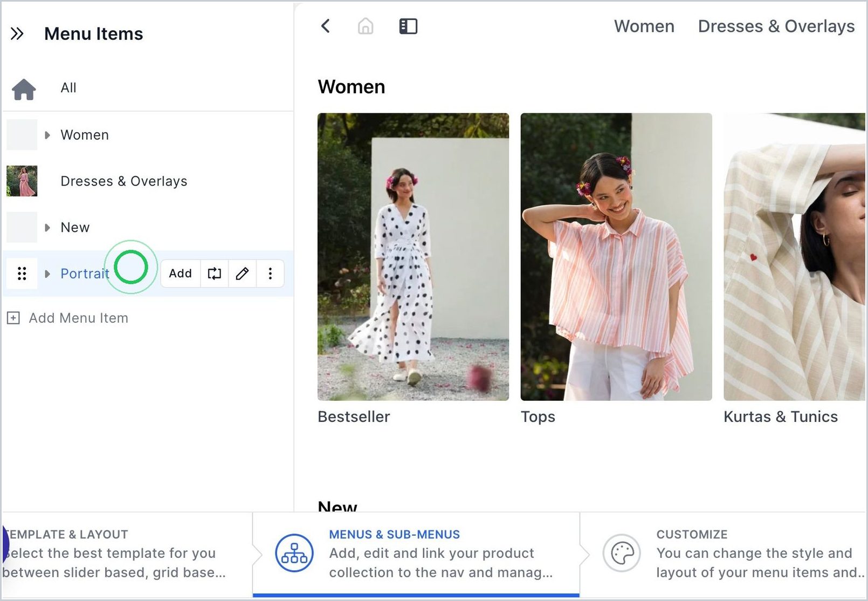Click the Women section heading in preview
Viewport: 868px width, 601px height.
pyautogui.click(x=352, y=87)
